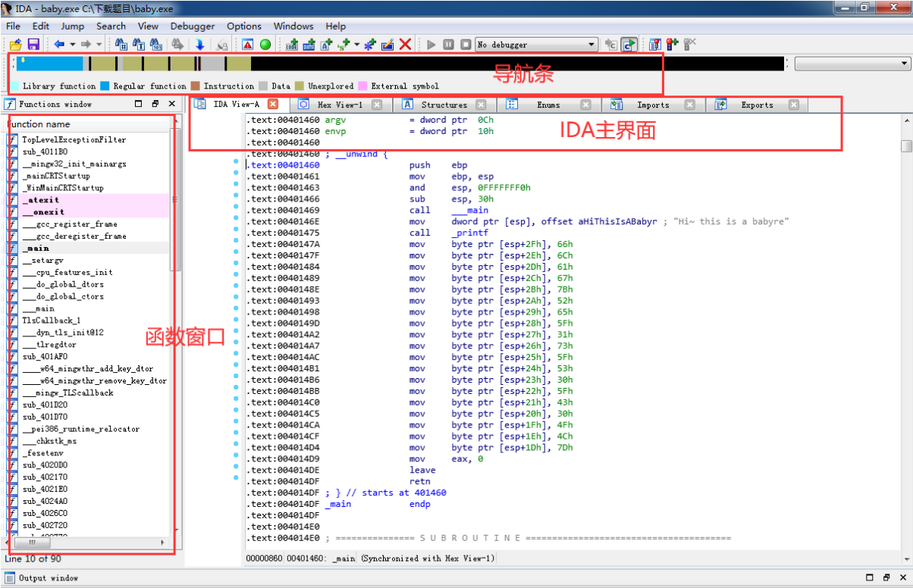Open the Windows menu

click(x=293, y=26)
